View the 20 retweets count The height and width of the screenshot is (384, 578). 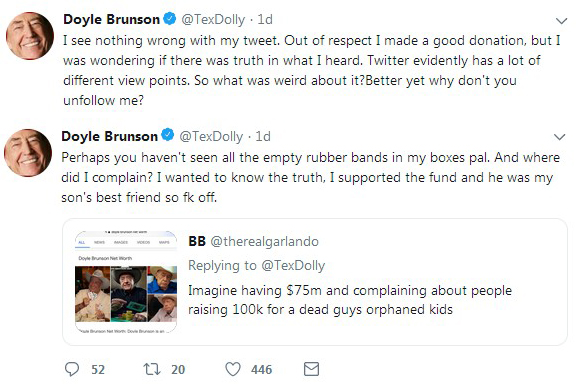point(178,369)
